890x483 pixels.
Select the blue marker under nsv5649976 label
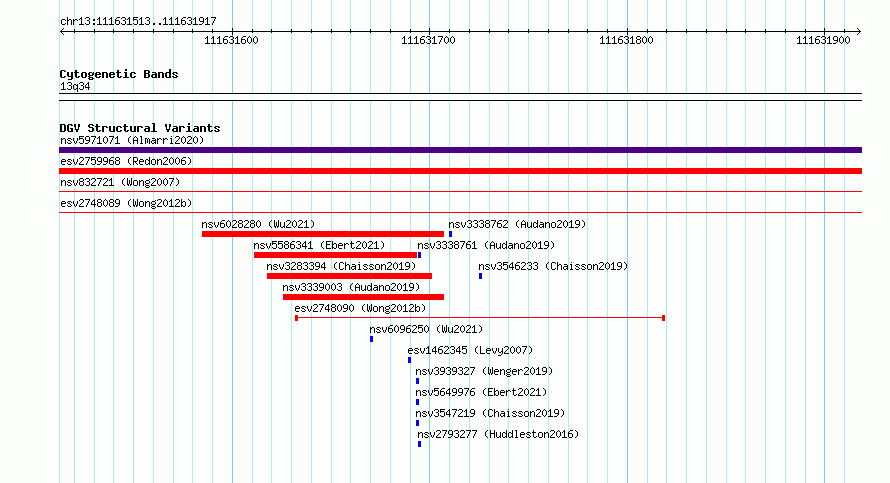click(417, 402)
